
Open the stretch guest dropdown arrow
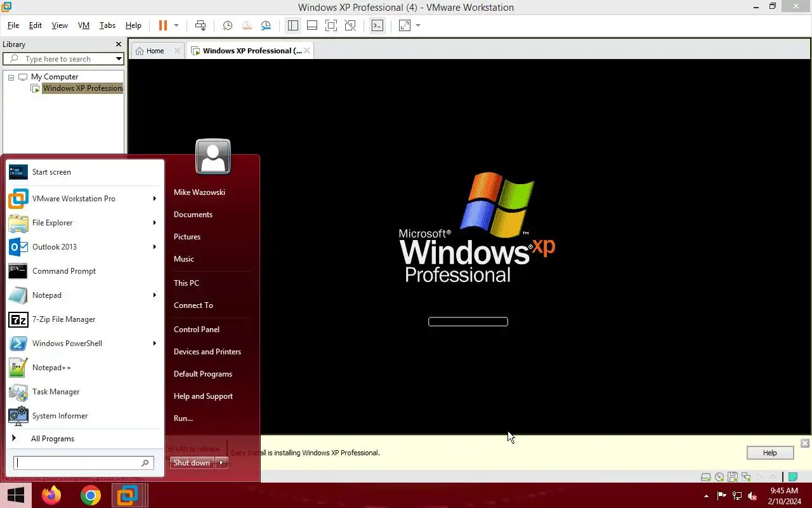[418, 25]
